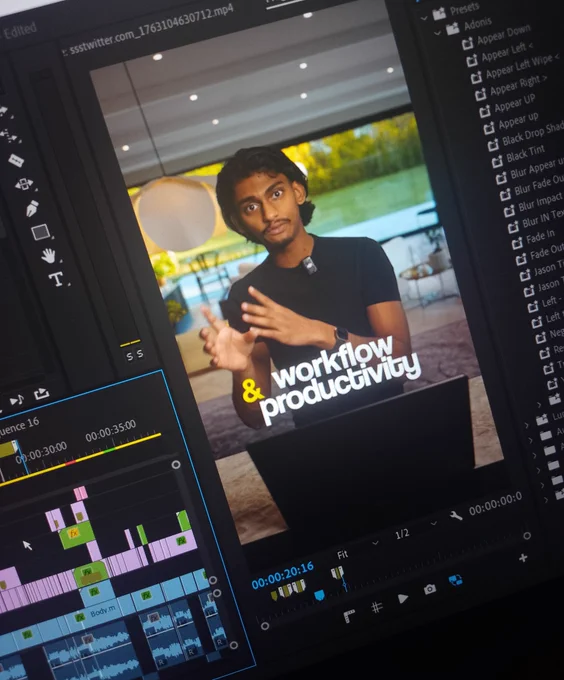564x680 pixels.
Task: Collapse the Presets folder
Action: coord(425,18)
